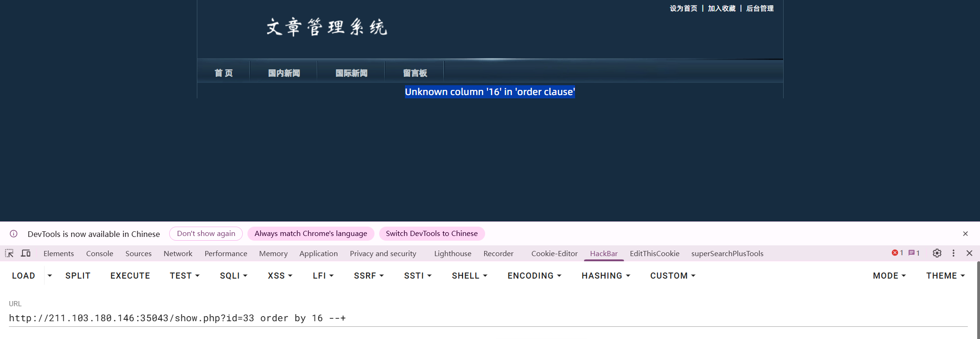This screenshot has width=980, height=339.
Task: Click the issues message count icon
Action: pyautogui.click(x=914, y=253)
